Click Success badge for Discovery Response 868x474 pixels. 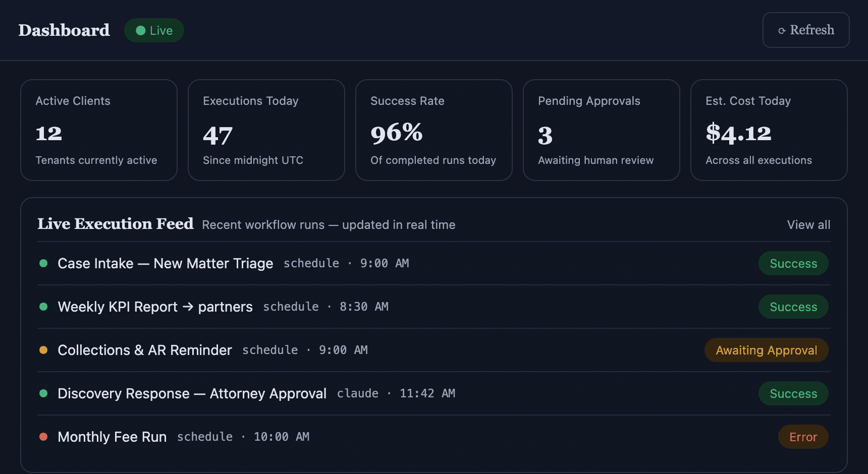(793, 393)
